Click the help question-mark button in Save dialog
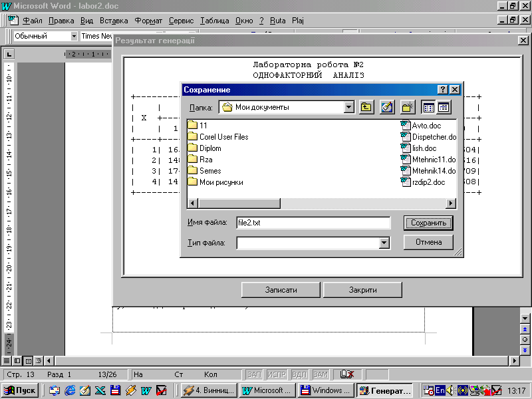532x399 pixels. (x=442, y=90)
